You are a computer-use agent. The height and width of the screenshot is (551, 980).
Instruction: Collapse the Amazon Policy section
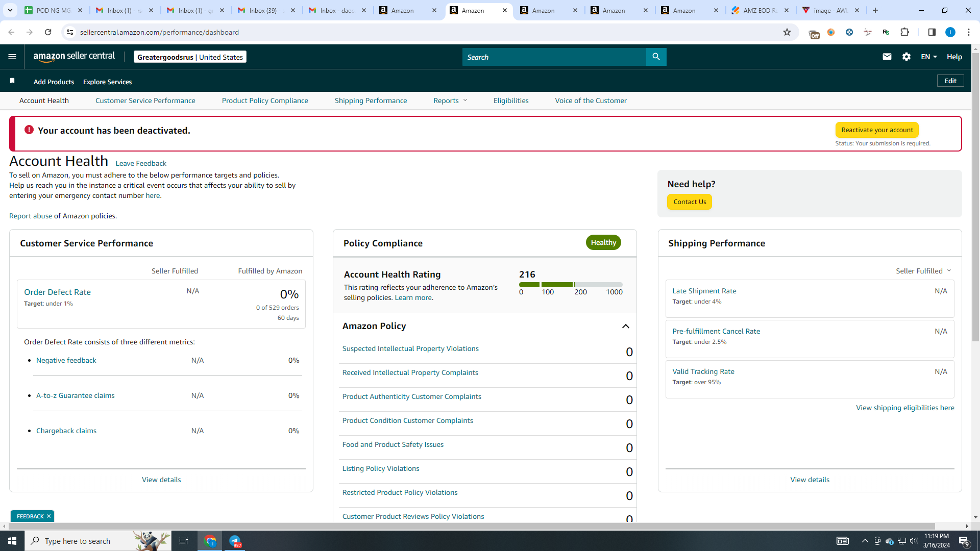(626, 326)
